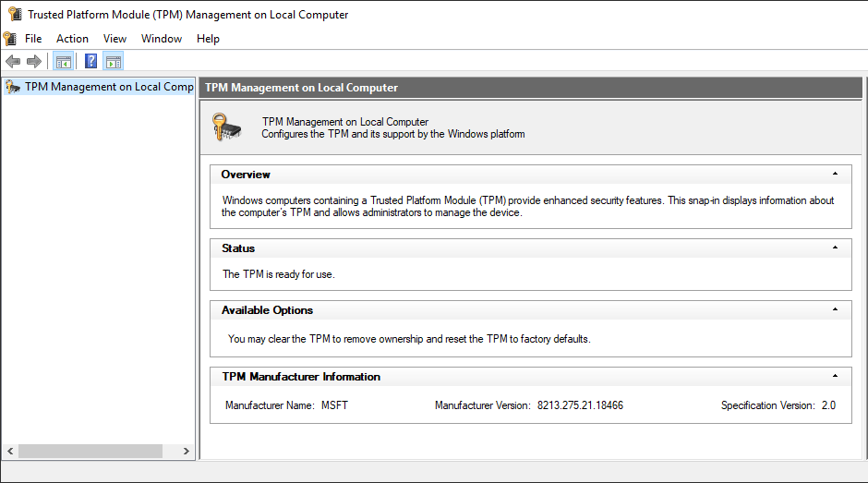Select TPM Management on Local Computer tree node

[x=108, y=87]
